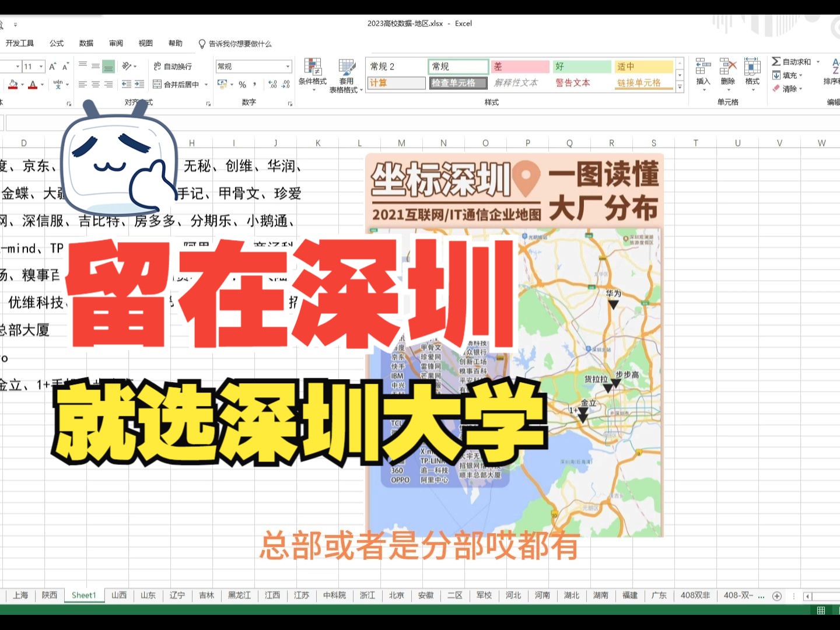Screen dimensions: 840x630
Task: Expand the cell styles gallery more arrow
Action: pos(680,87)
